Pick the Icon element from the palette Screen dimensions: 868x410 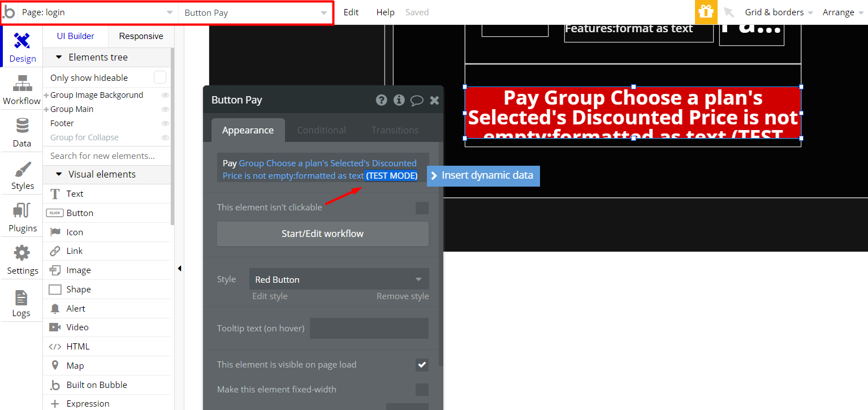(x=107, y=232)
